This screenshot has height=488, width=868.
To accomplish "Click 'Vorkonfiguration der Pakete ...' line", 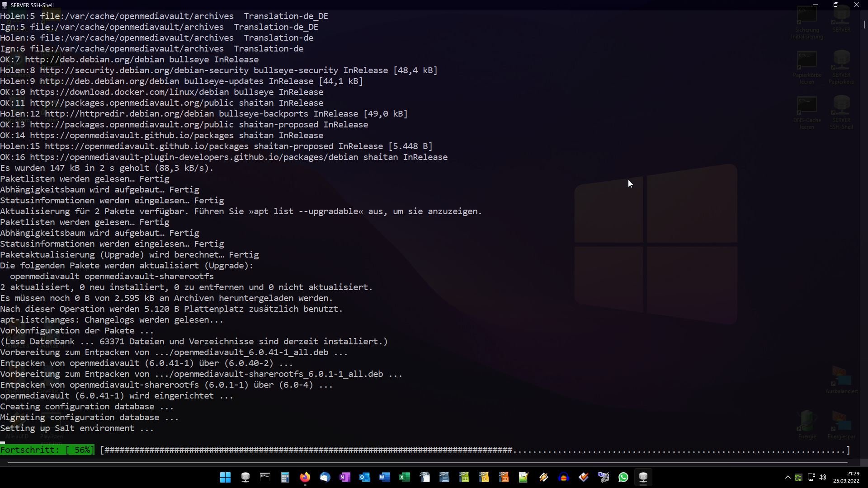I will 77,331.
